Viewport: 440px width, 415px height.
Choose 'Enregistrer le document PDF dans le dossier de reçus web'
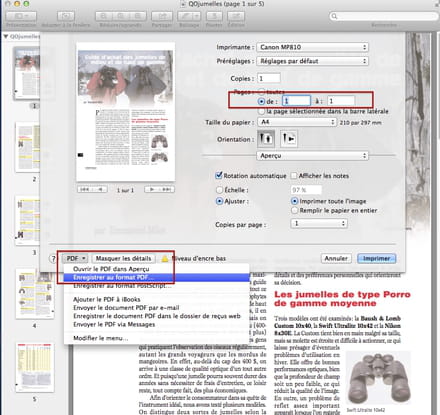[x=157, y=316]
